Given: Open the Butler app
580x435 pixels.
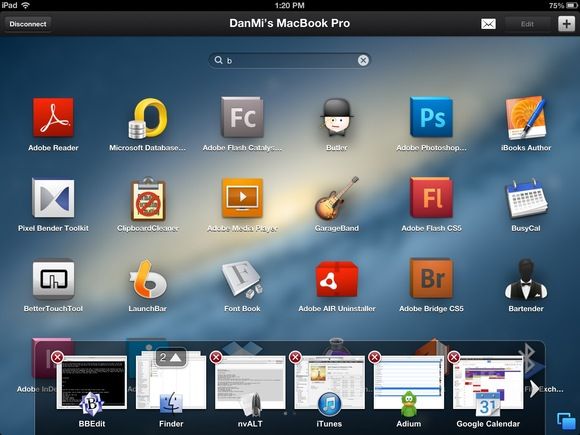Looking at the screenshot, I should tap(337, 118).
